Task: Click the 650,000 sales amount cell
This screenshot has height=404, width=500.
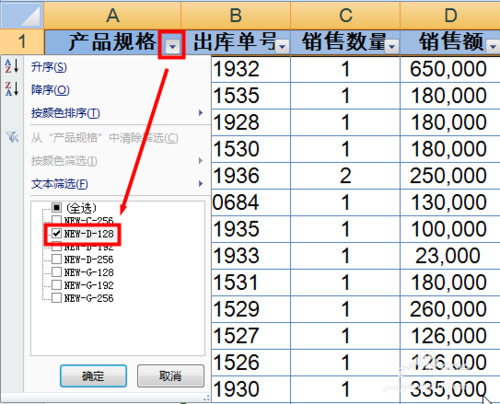Action: pos(450,69)
